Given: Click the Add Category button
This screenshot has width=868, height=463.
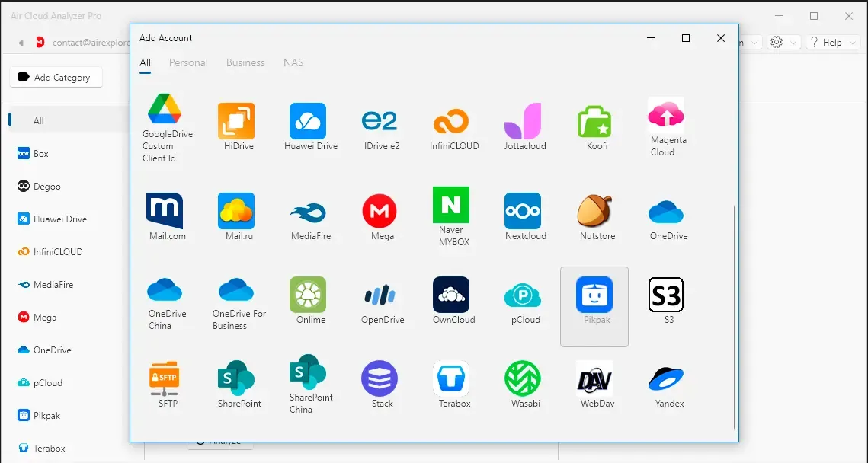Looking at the screenshot, I should point(56,78).
